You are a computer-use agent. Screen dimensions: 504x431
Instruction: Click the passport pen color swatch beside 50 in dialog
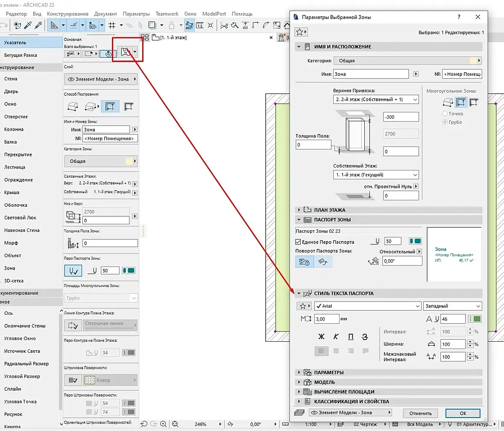(415, 241)
